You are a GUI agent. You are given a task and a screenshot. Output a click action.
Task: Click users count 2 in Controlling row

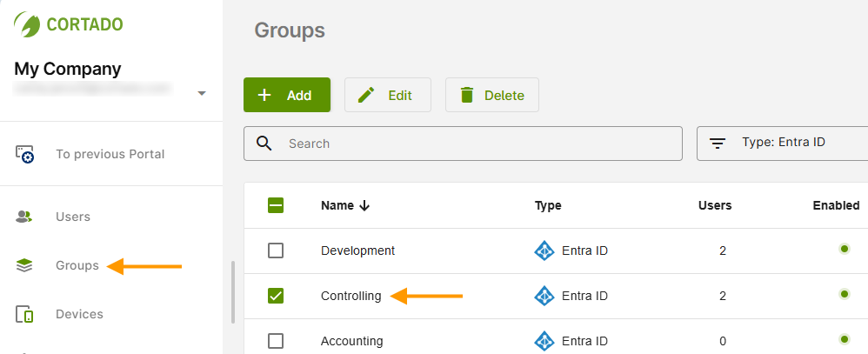[x=723, y=296]
